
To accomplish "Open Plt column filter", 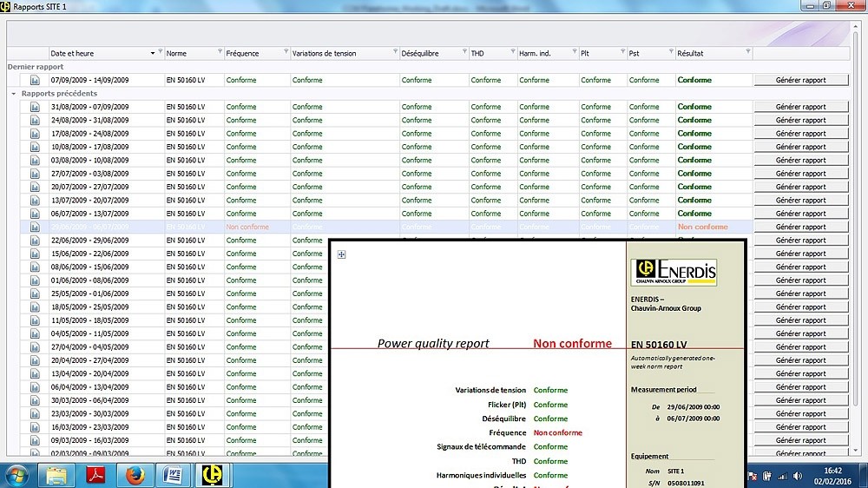I will pos(622,51).
